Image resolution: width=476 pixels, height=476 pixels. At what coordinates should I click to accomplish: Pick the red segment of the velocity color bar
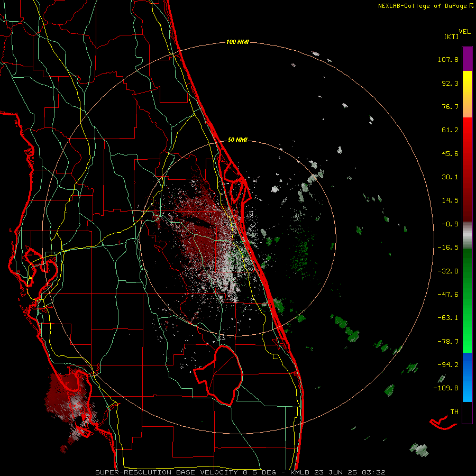(x=467, y=169)
